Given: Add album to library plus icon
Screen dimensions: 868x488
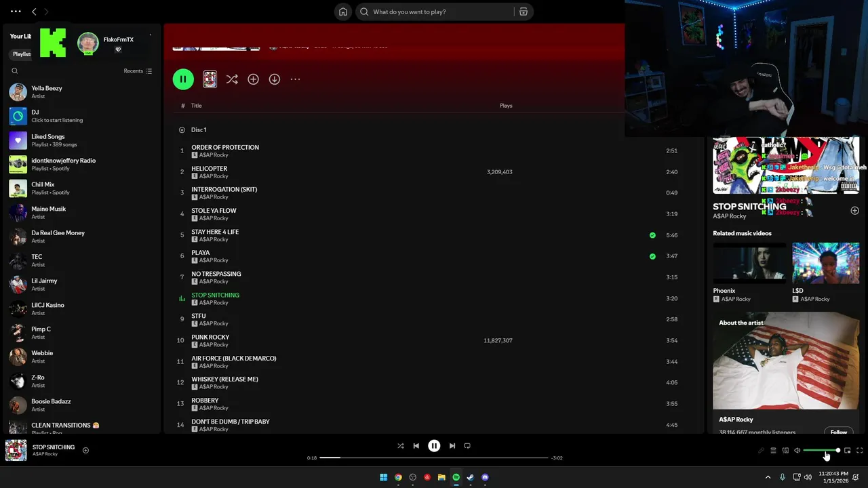Looking at the screenshot, I should pyautogui.click(x=253, y=79).
